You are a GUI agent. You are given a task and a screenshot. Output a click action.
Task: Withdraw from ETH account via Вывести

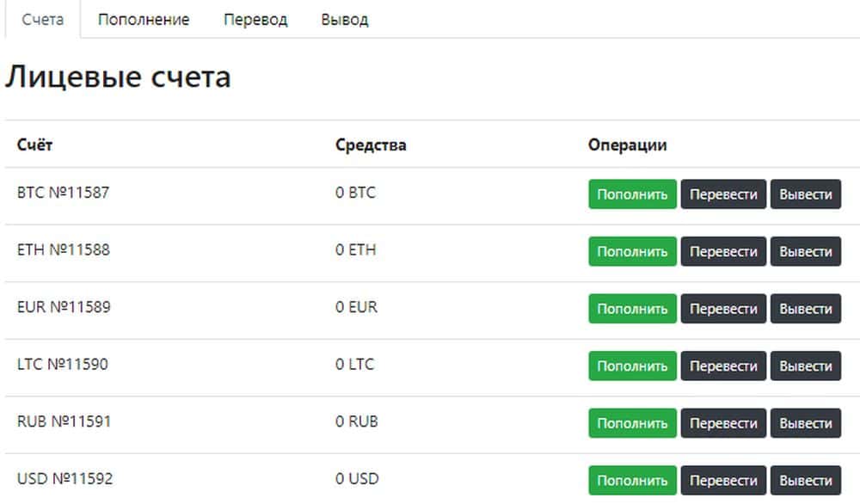tap(805, 252)
